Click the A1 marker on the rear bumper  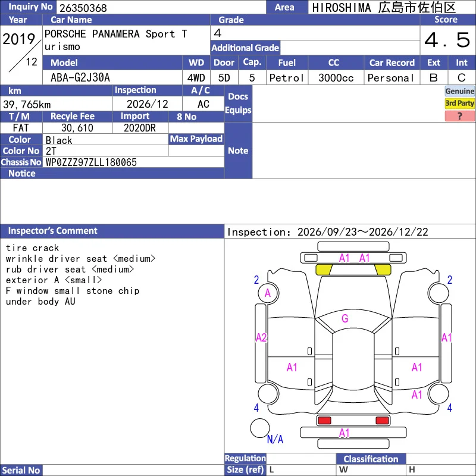(x=345, y=433)
